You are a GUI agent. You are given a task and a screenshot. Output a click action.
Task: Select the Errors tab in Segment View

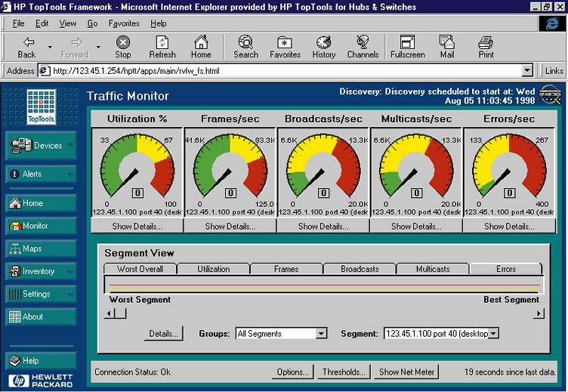point(506,269)
